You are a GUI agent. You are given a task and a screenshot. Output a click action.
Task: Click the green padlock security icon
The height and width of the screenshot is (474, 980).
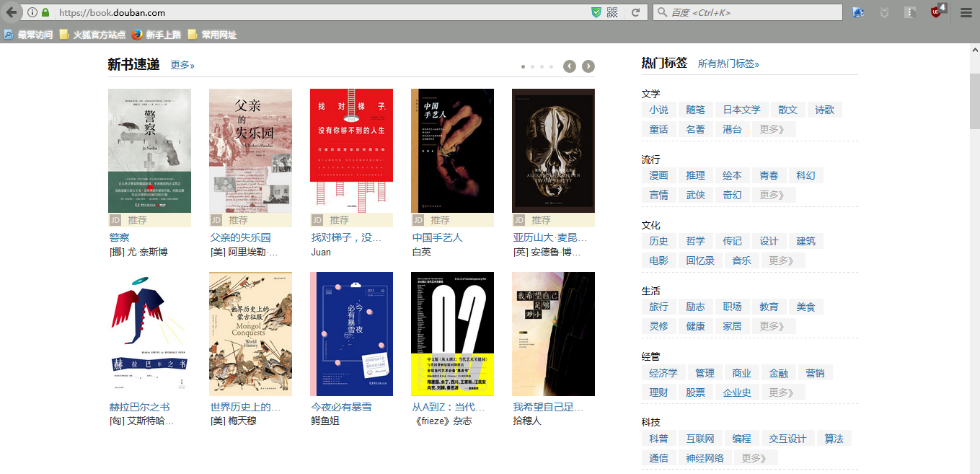[x=46, y=12]
